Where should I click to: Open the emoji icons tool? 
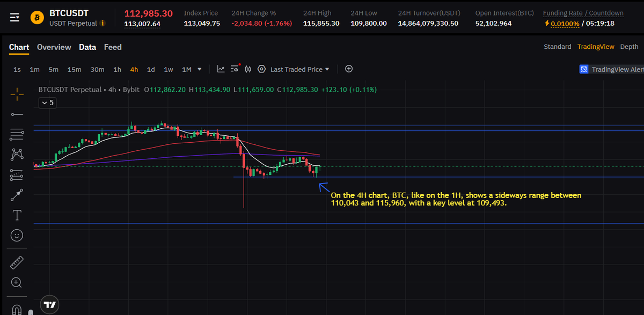pos(17,235)
